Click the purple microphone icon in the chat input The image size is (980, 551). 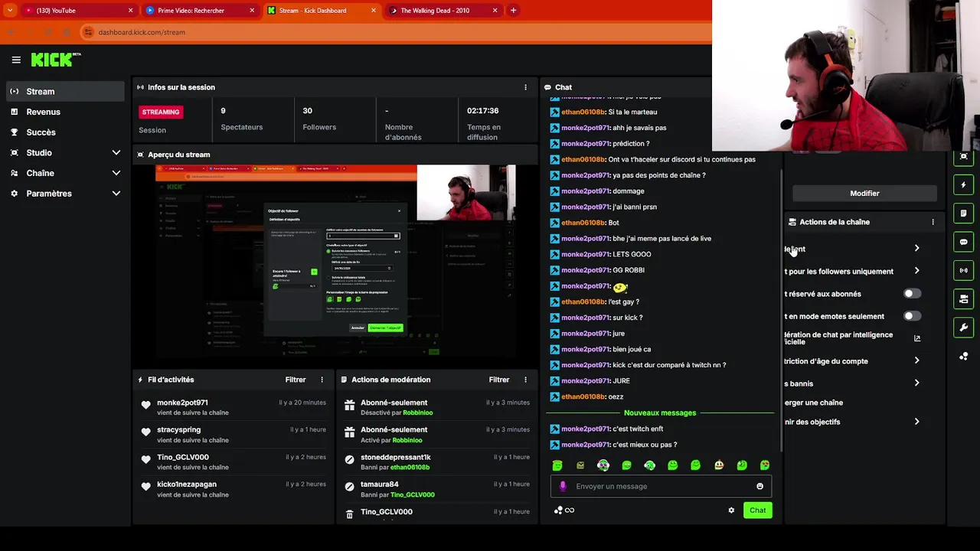[563, 486]
